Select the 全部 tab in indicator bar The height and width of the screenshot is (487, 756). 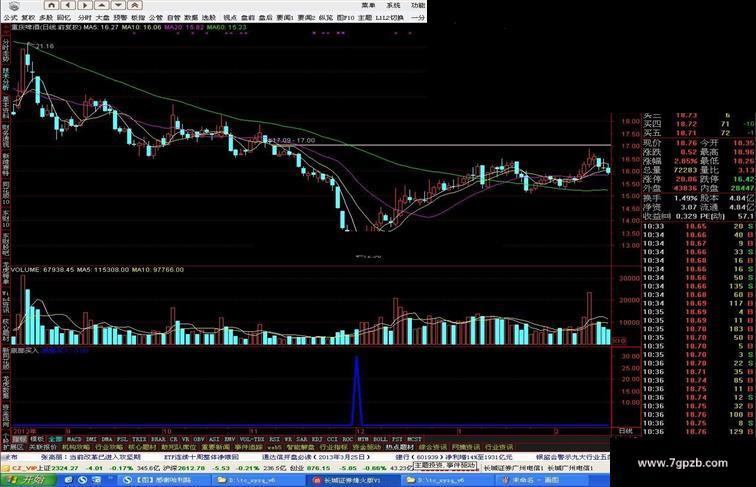pyautogui.click(x=55, y=439)
